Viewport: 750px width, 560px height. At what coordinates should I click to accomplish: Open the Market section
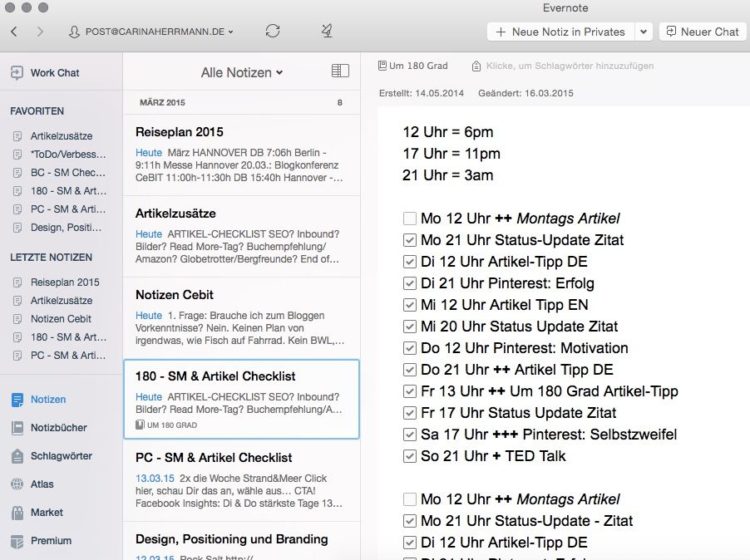tap(37, 512)
